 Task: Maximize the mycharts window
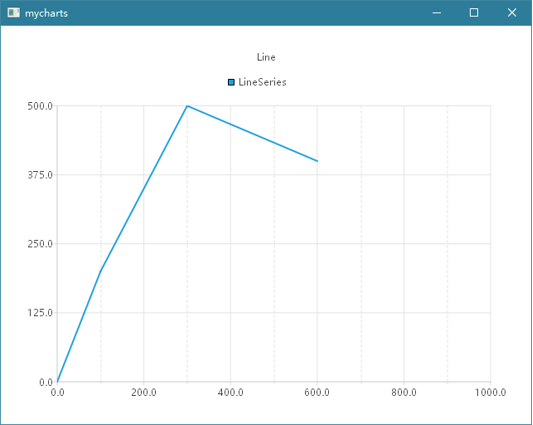474,13
